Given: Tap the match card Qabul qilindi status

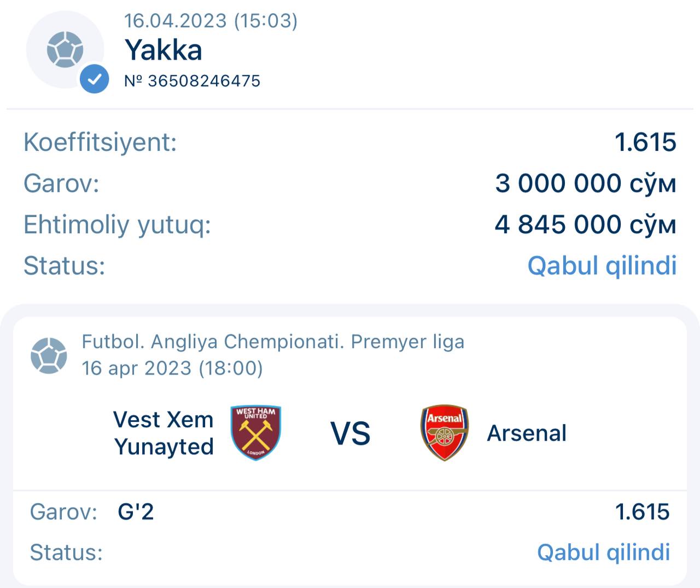Looking at the screenshot, I should click(x=603, y=552).
